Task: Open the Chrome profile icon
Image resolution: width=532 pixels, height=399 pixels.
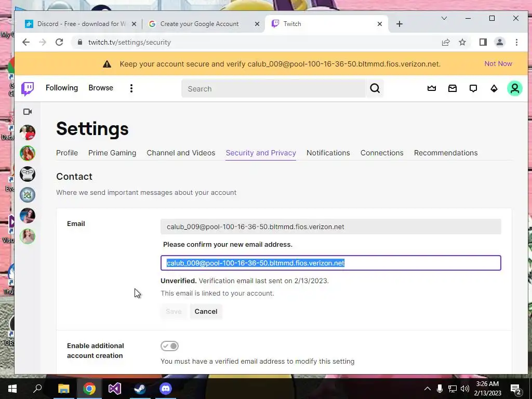Action: pos(500,42)
